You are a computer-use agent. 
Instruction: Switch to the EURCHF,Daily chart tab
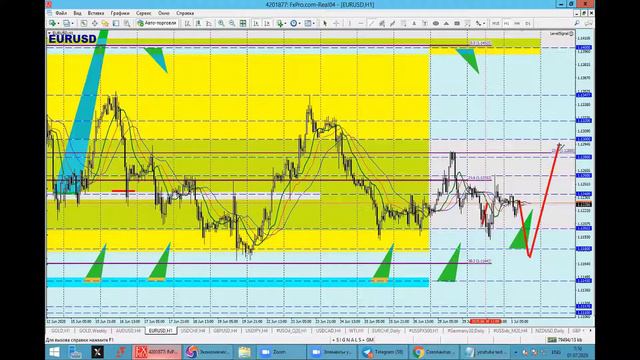(386, 331)
